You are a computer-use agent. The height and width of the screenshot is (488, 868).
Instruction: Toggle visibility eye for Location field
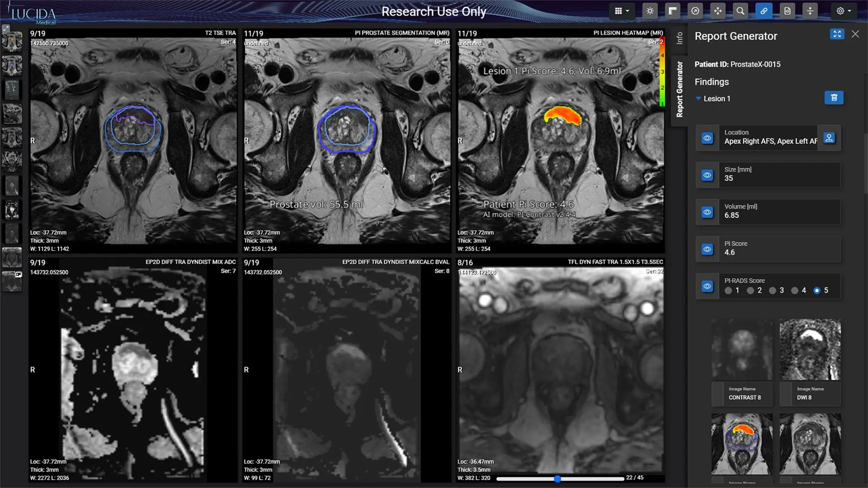pos(707,138)
